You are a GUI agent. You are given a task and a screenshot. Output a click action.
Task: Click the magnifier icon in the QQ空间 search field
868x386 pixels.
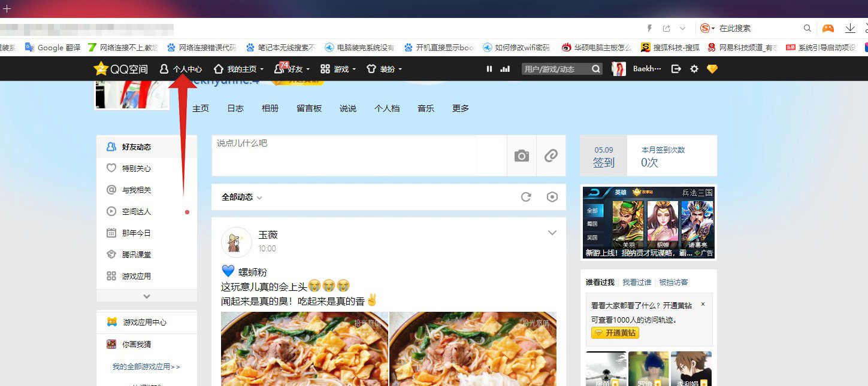595,69
